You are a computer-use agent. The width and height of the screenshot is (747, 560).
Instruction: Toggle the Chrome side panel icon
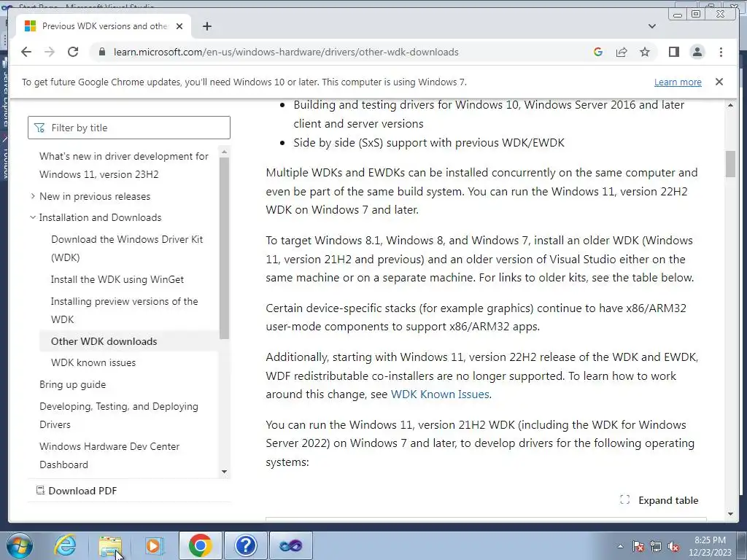click(673, 52)
